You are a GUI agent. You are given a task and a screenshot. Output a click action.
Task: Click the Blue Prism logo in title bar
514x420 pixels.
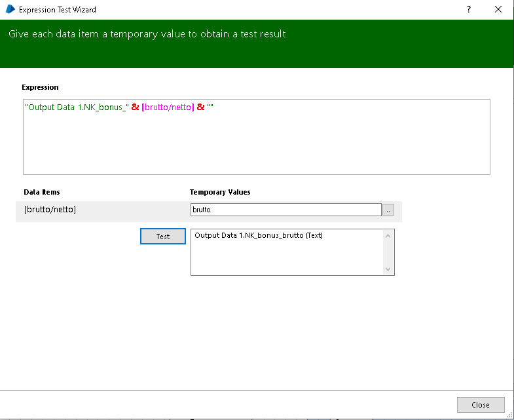pos(10,10)
